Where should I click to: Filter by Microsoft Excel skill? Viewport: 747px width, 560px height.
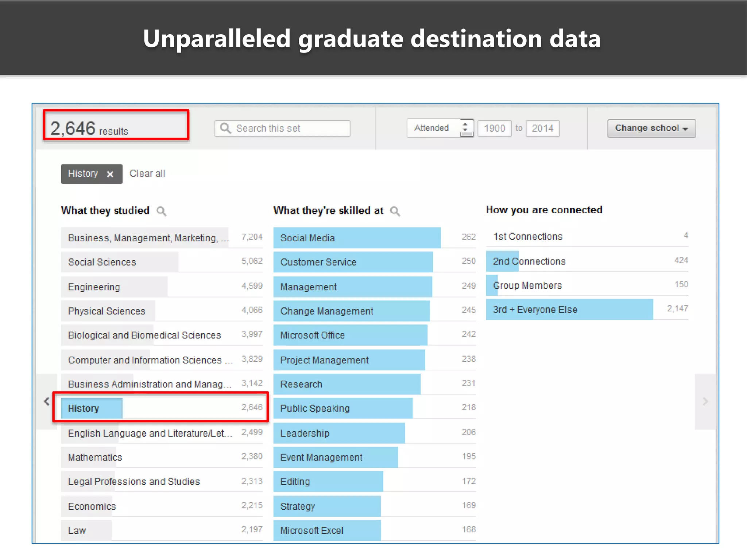375,530
